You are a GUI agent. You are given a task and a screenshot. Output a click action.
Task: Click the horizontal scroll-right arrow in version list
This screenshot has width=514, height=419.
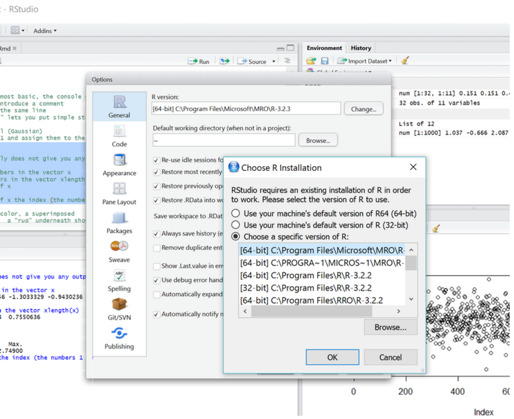[398, 311]
